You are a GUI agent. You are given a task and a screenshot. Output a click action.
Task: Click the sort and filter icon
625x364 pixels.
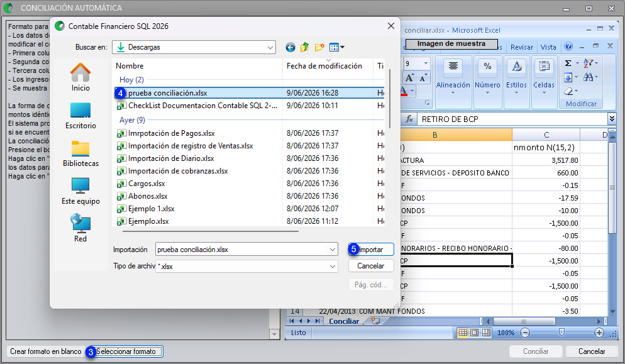tap(589, 63)
